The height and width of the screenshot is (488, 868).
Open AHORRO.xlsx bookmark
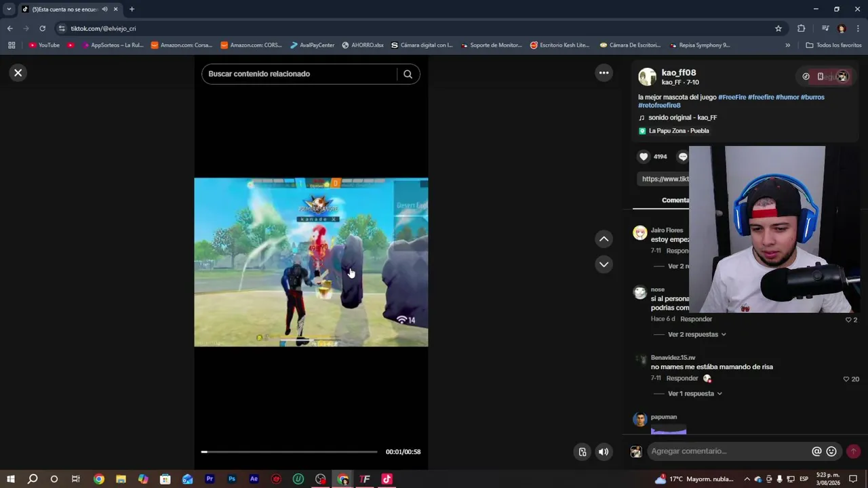point(363,45)
